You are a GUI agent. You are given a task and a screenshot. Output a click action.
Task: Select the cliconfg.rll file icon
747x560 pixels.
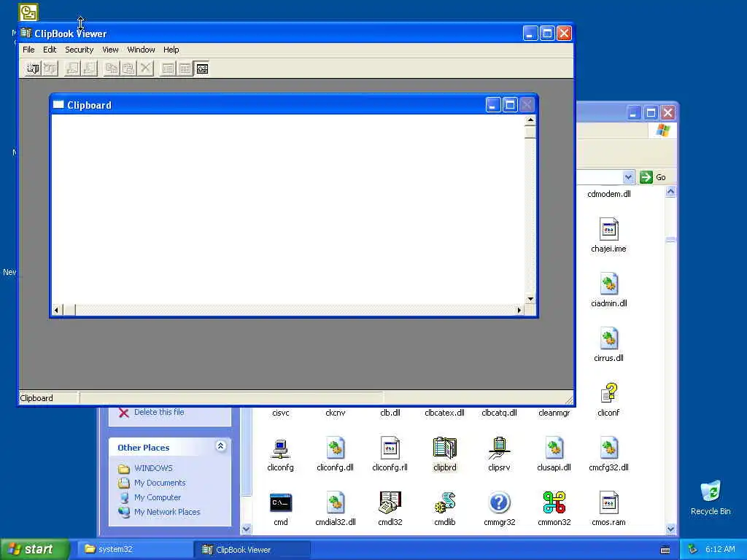pos(390,448)
